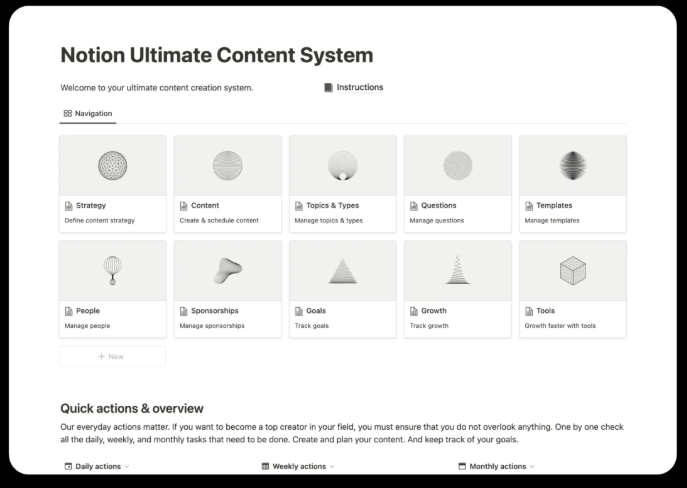The height and width of the screenshot is (488, 687).
Task: Click the 'Define content strategy' description
Action: (x=99, y=220)
